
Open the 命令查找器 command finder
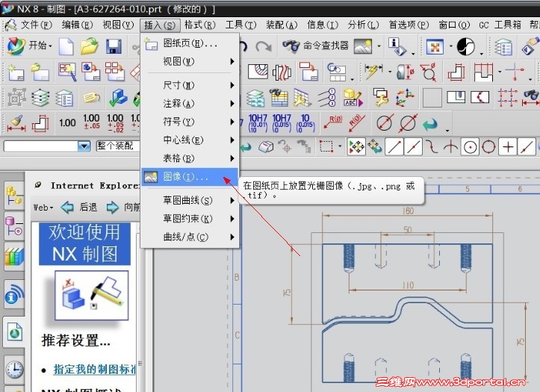pyautogui.click(x=315, y=46)
